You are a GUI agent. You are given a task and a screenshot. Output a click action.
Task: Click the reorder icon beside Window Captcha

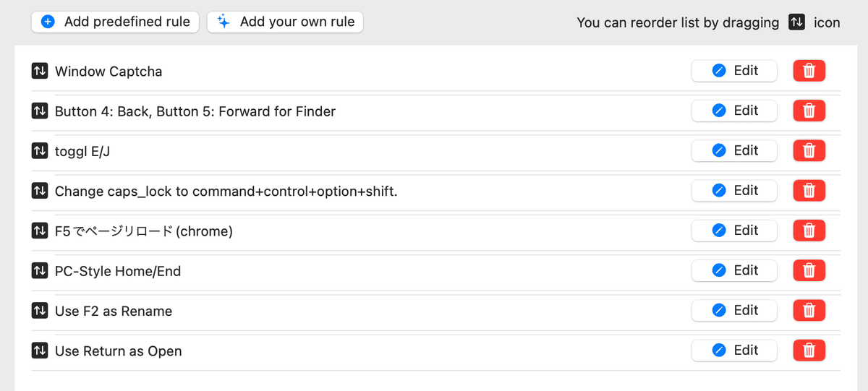(x=39, y=72)
